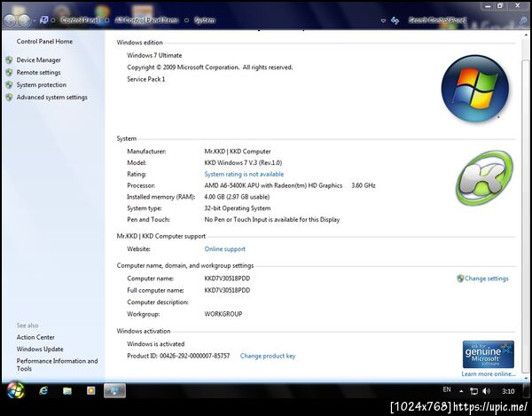Click the genuine Microsoft software badge
The height and width of the screenshot is (416, 532).
coord(489,355)
